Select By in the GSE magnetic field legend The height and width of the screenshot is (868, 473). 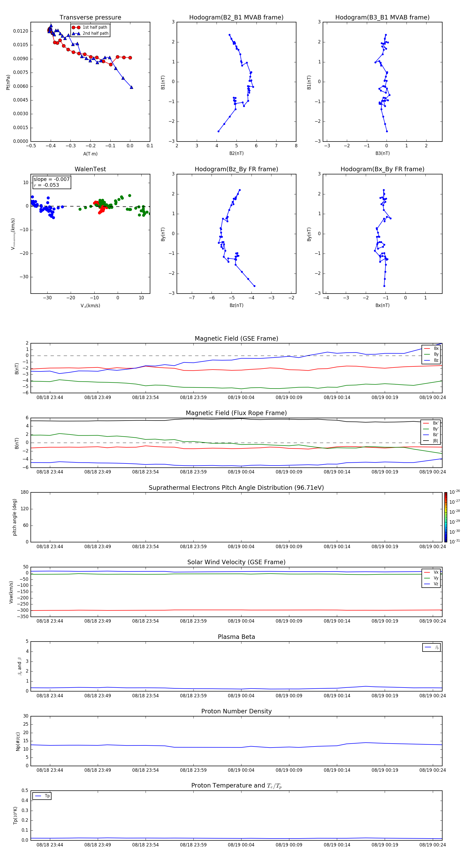click(x=431, y=354)
